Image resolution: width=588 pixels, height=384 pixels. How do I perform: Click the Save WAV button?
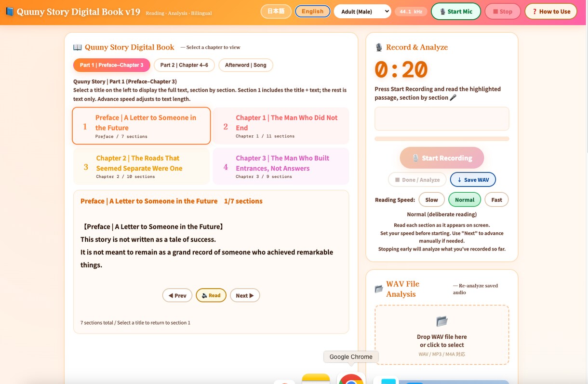[x=473, y=180]
